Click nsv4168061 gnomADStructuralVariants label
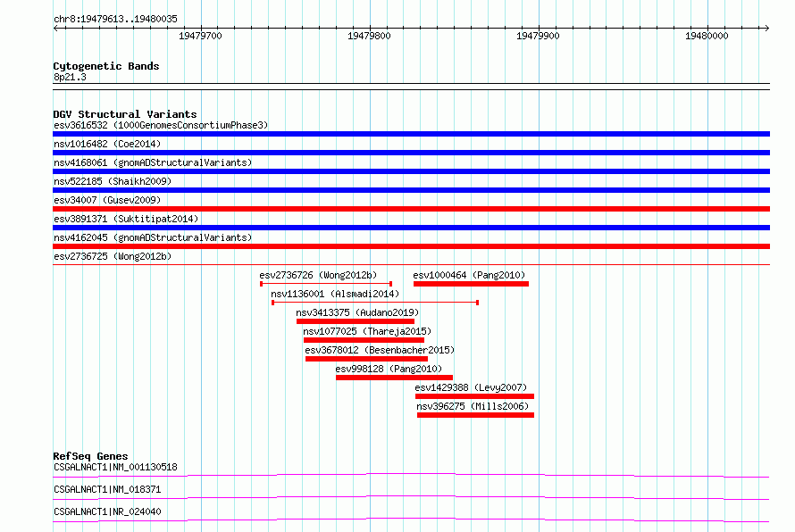 point(153,162)
